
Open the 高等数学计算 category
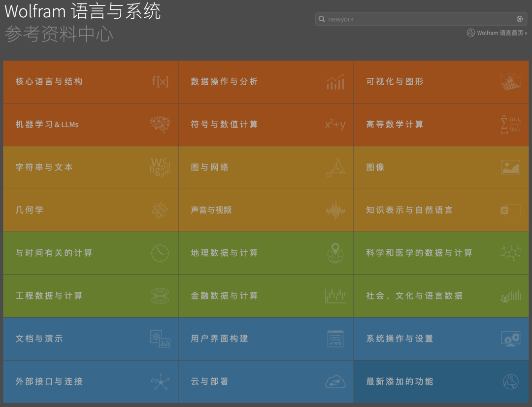pos(441,125)
